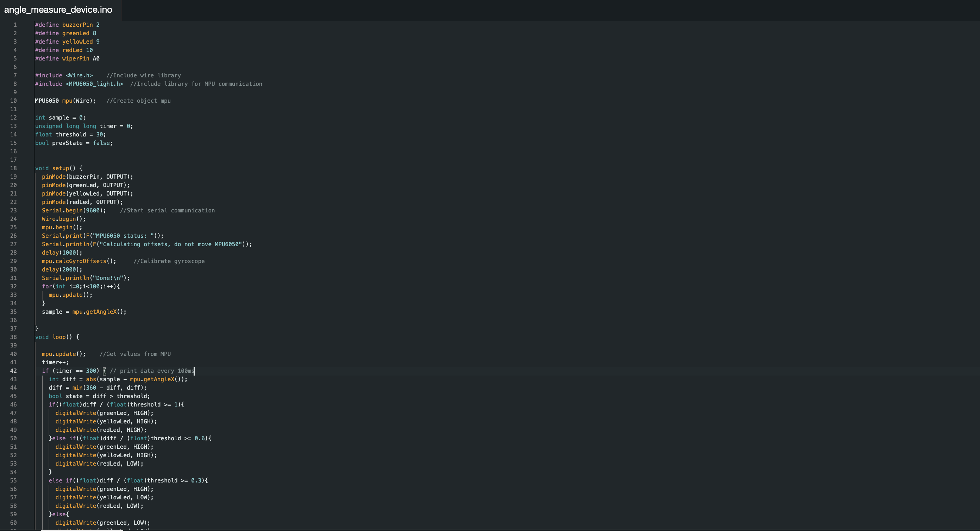Click the Serial.begin(9600) call
This screenshot has height=531, width=980.
[74, 211]
